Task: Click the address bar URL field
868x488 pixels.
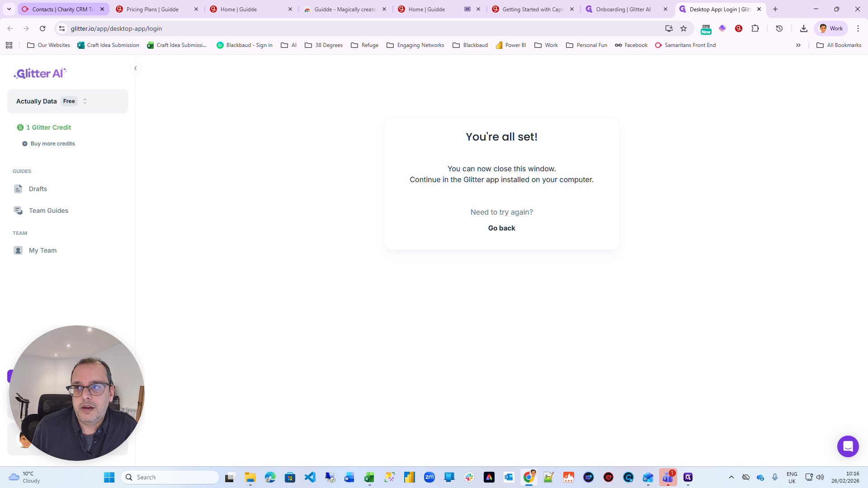Action: coord(316,28)
